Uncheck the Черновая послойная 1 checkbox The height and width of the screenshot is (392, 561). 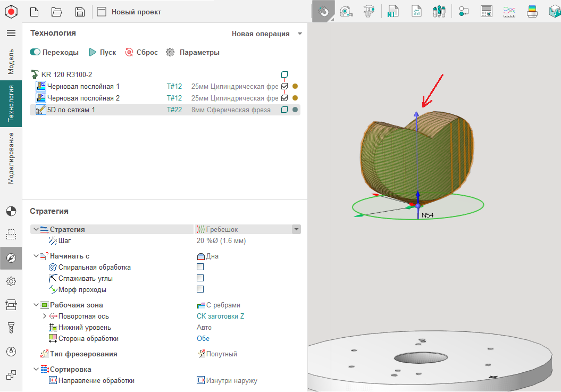click(x=284, y=86)
